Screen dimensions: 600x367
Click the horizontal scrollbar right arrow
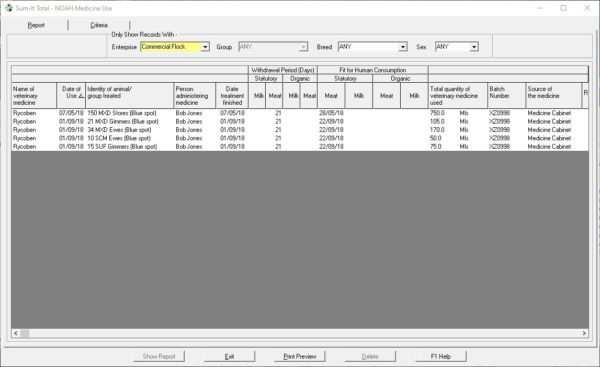[x=584, y=333]
